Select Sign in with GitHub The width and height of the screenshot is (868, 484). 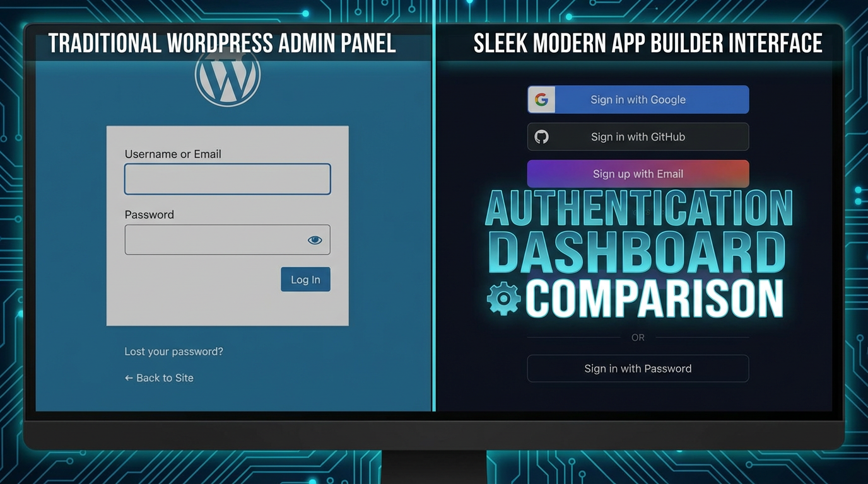(638, 137)
